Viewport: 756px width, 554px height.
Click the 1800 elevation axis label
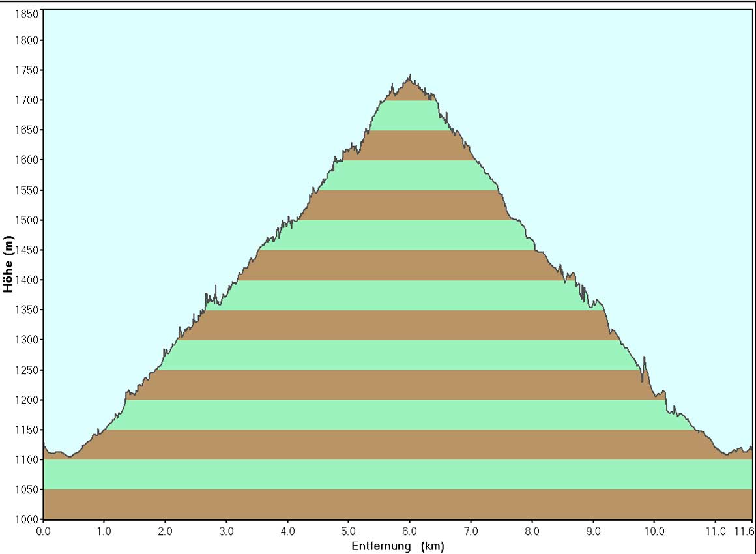(x=26, y=40)
